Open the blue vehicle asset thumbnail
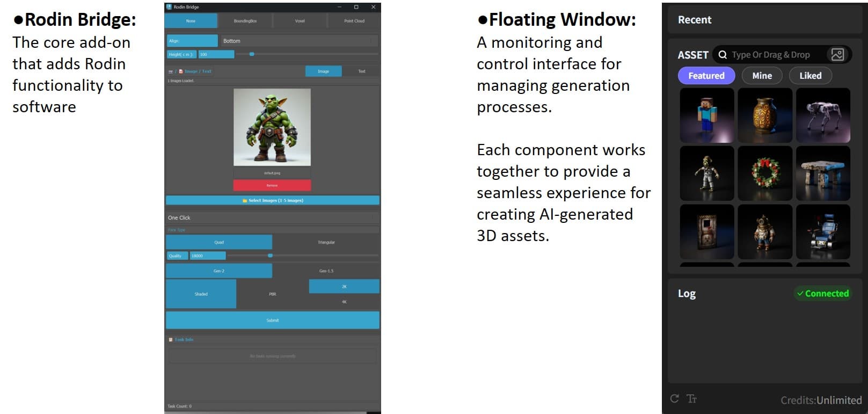868x414 pixels. 823,231
